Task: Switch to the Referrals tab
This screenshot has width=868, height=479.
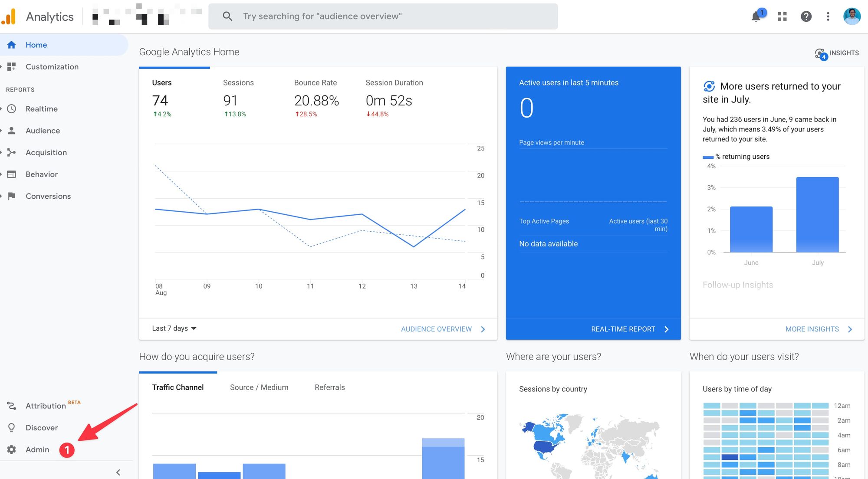Action: [330, 387]
